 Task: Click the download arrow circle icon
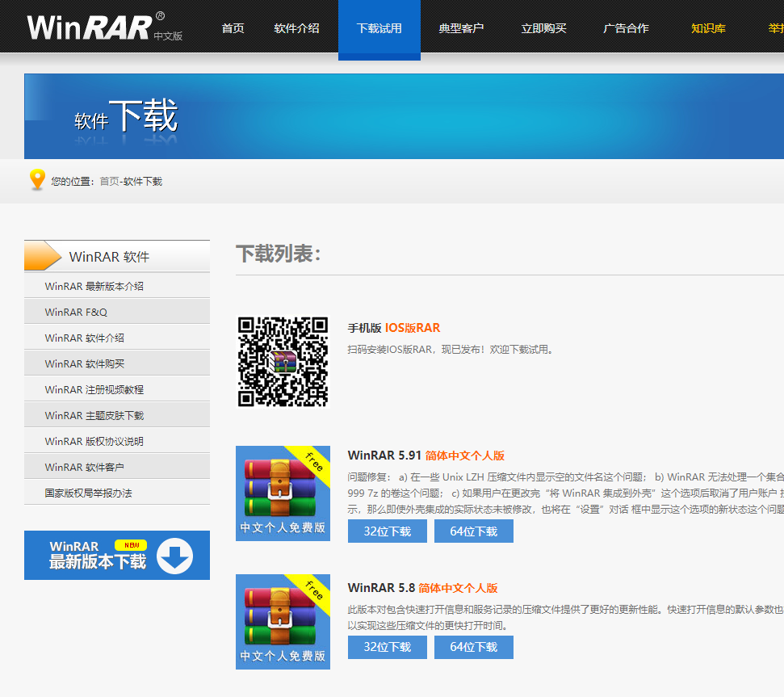coord(174,556)
